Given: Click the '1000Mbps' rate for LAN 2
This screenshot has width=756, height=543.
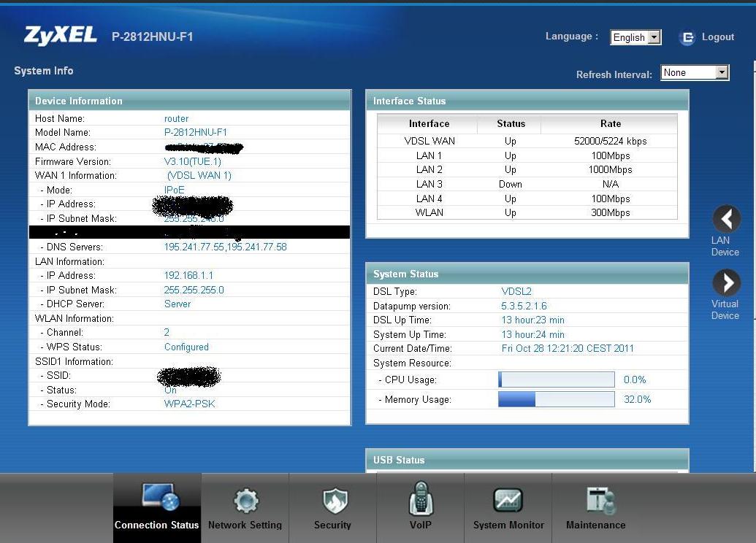Looking at the screenshot, I should (x=611, y=169).
